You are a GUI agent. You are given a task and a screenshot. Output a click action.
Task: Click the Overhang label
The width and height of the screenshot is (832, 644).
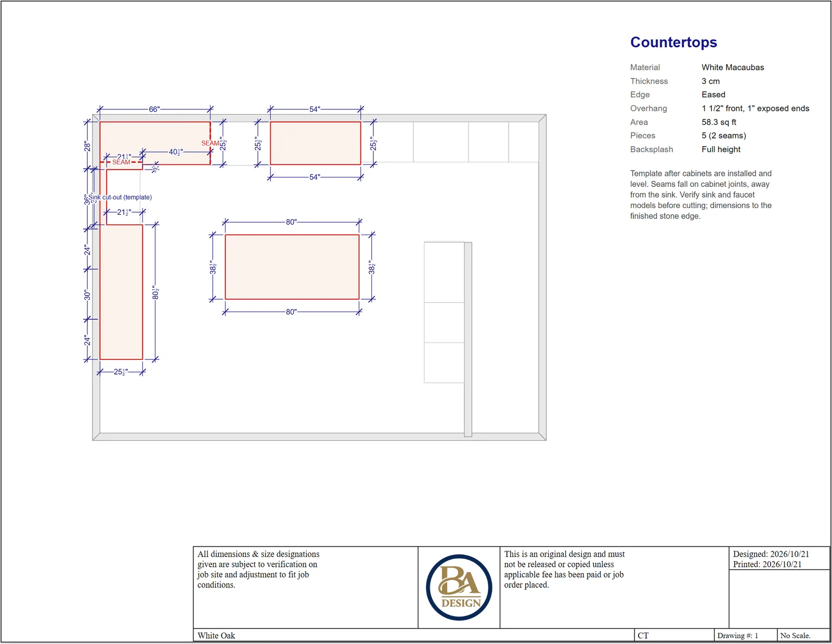click(648, 108)
